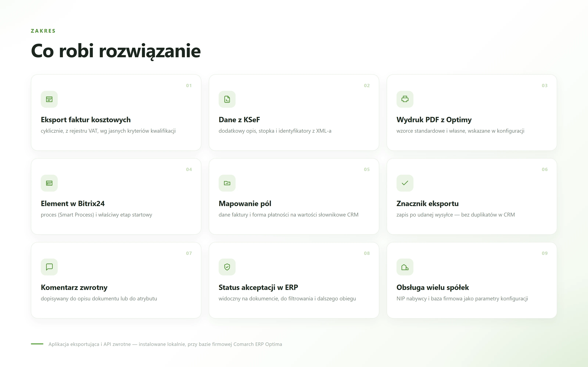
Task: Click the number 09 badge
Action: click(545, 253)
